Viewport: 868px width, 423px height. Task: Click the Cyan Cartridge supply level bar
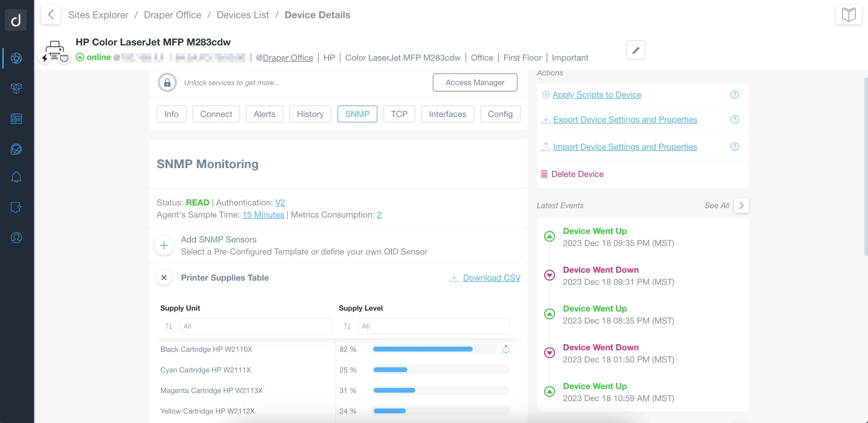click(x=441, y=370)
